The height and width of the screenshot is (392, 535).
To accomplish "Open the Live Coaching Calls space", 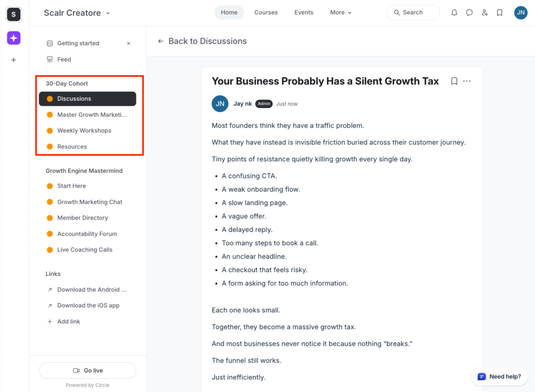I will (87, 250).
